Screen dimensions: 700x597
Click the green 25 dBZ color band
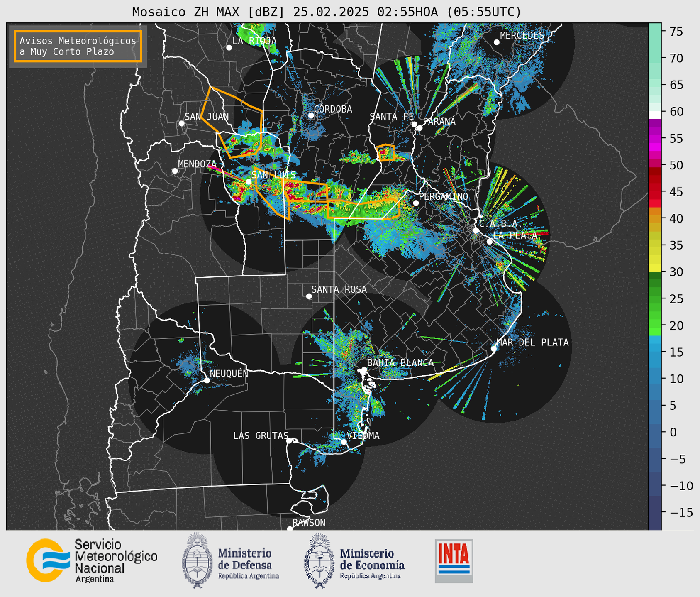pyautogui.click(x=655, y=299)
